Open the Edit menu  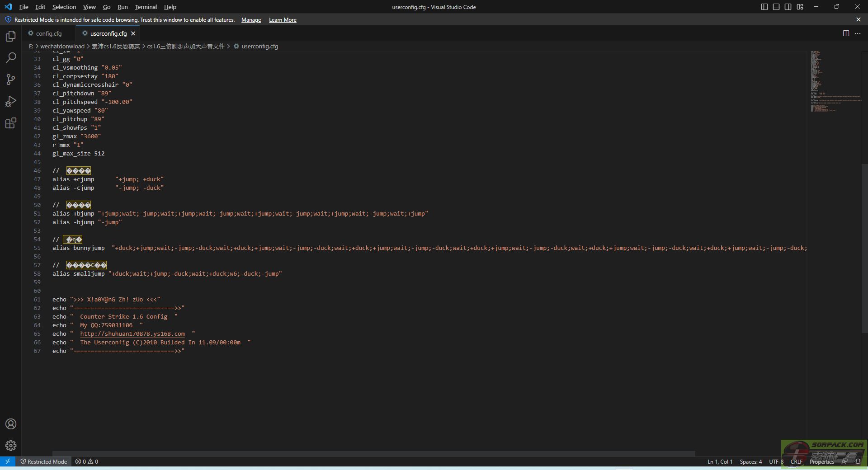pyautogui.click(x=40, y=7)
